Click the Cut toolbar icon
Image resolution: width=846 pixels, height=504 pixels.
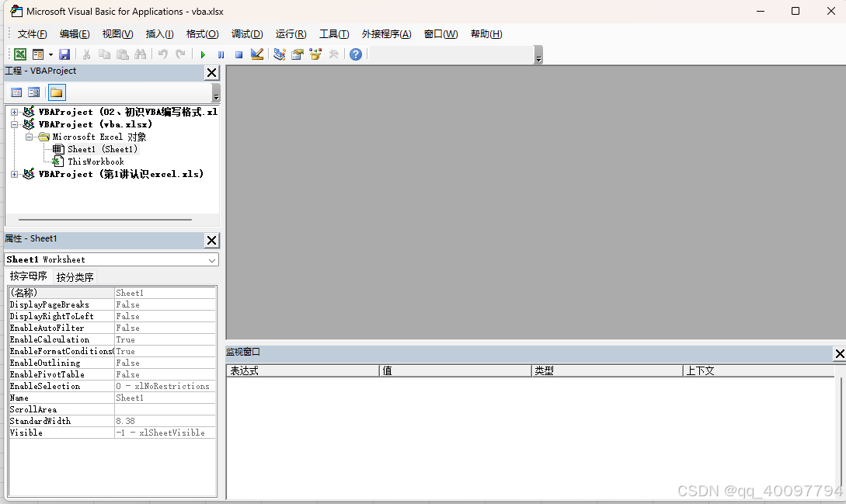point(86,54)
